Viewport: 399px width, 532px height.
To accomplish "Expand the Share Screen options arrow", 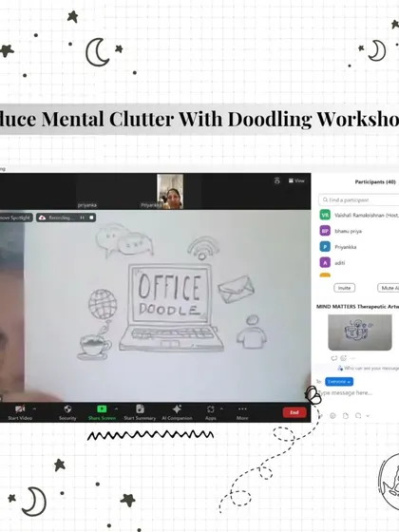I will (x=116, y=408).
